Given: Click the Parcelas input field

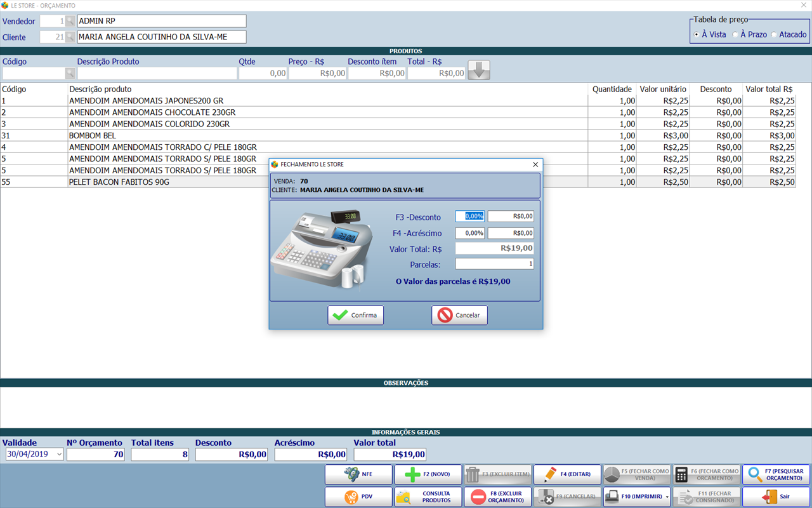Looking at the screenshot, I should [x=495, y=264].
